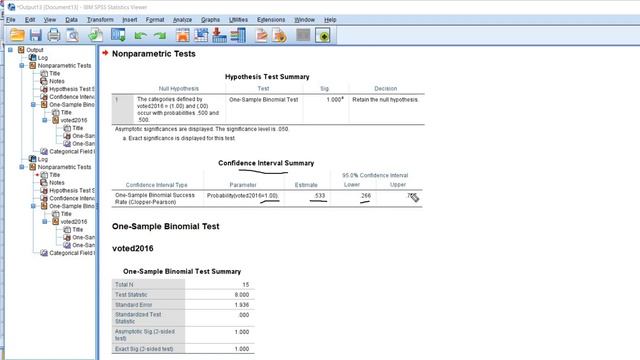The height and width of the screenshot is (360, 640).
Task: Click the Sig. value 1.000 in hypothesis table
Action: tap(334, 100)
